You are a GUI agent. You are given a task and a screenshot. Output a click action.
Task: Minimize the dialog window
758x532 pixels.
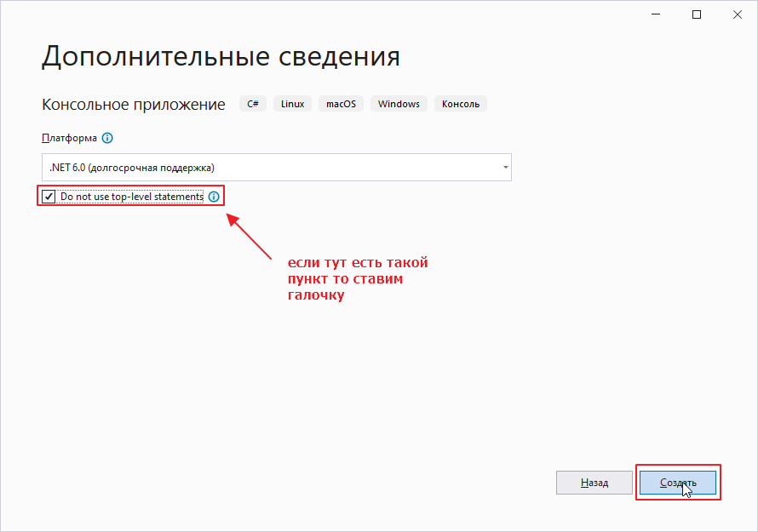click(658, 14)
